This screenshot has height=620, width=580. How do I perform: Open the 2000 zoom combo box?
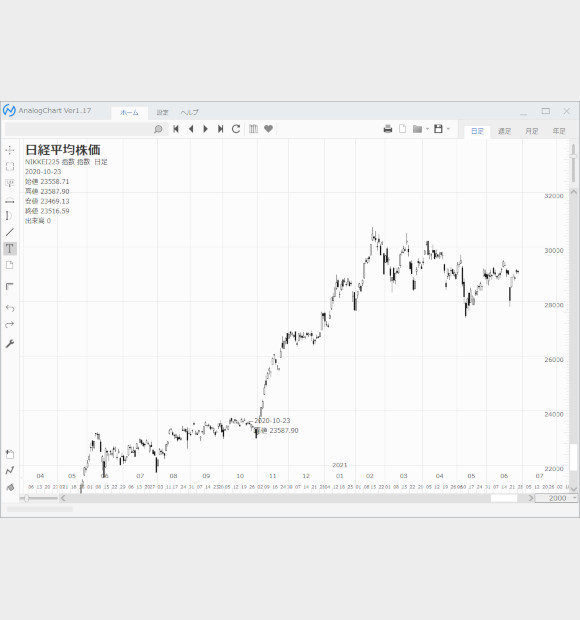(557, 498)
